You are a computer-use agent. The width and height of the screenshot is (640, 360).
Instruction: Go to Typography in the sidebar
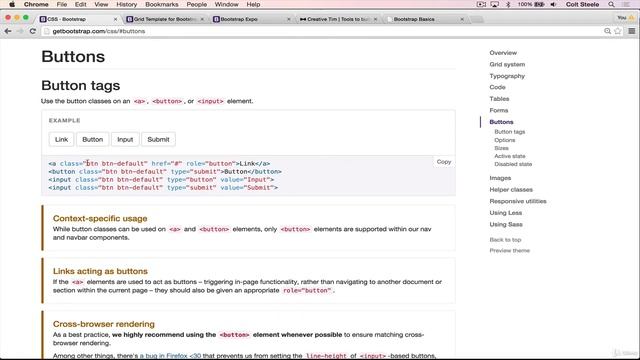(x=507, y=76)
